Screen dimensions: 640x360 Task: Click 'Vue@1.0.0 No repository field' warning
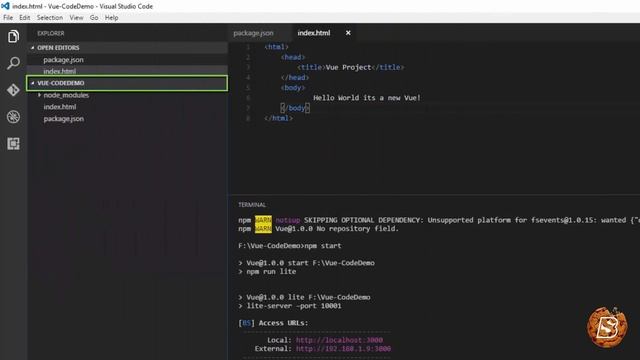pos(318,229)
